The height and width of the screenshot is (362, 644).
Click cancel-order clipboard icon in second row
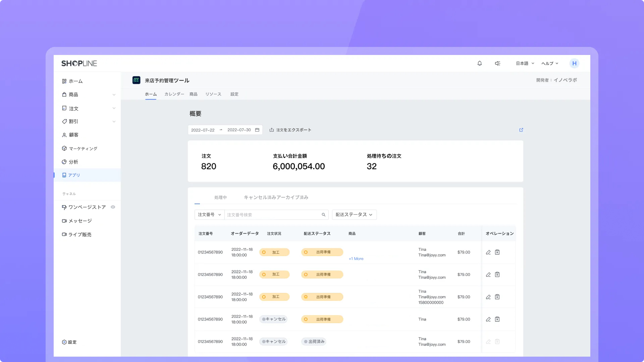497,275
